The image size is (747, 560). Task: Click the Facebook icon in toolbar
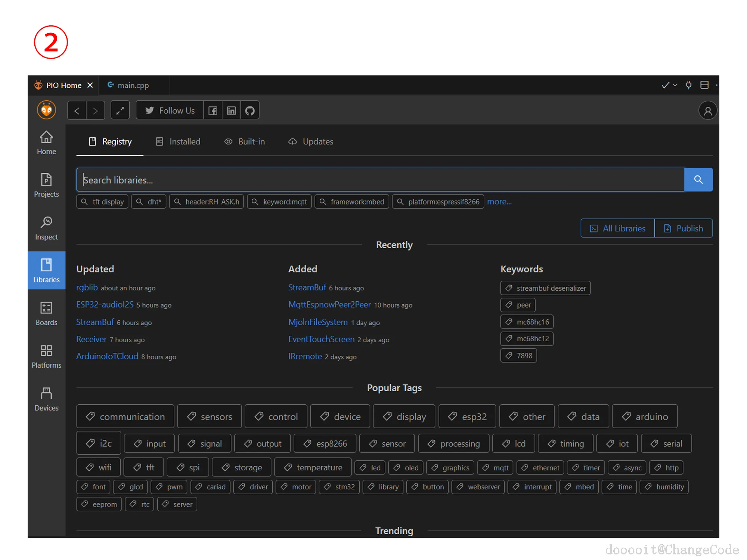[213, 111]
